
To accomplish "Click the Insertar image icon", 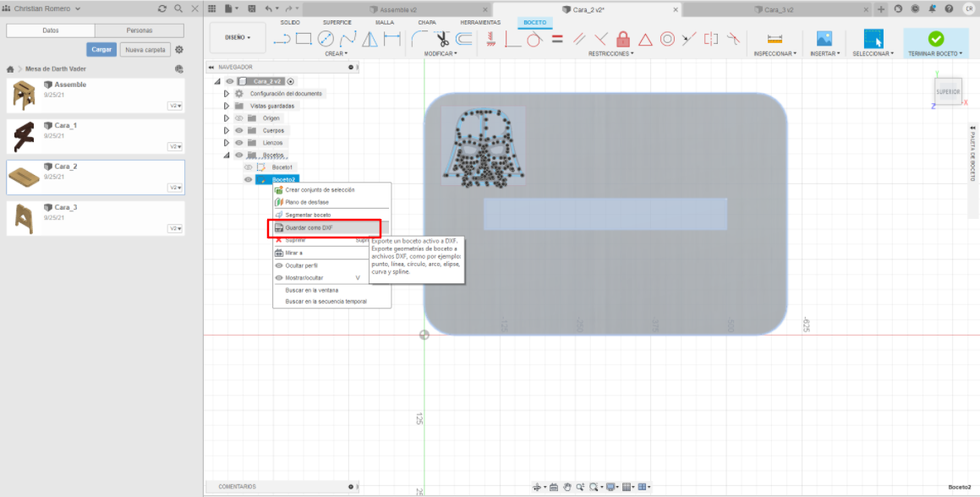I will pyautogui.click(x=824, y=39).
